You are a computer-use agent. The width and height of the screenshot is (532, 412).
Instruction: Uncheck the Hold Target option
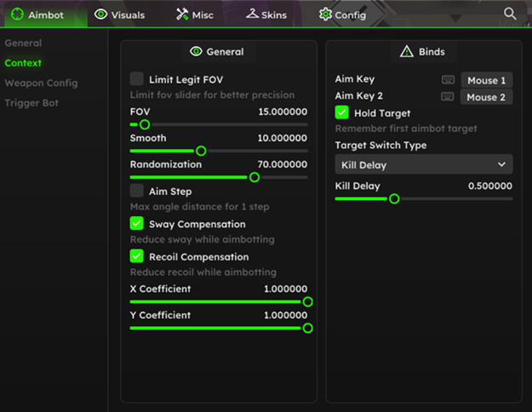tap(341, 112)
